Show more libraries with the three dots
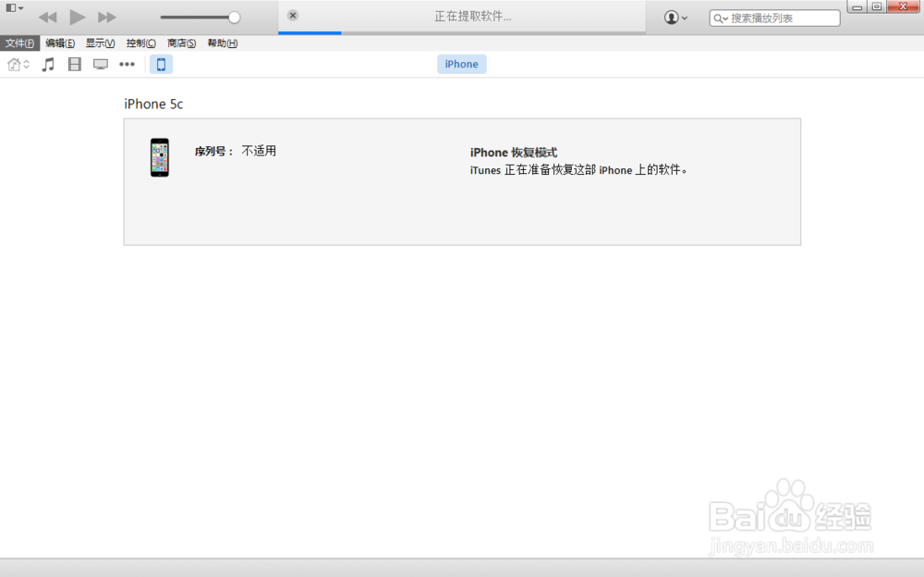Viewport: 924px width, 577px height. (x=127, y=65)
